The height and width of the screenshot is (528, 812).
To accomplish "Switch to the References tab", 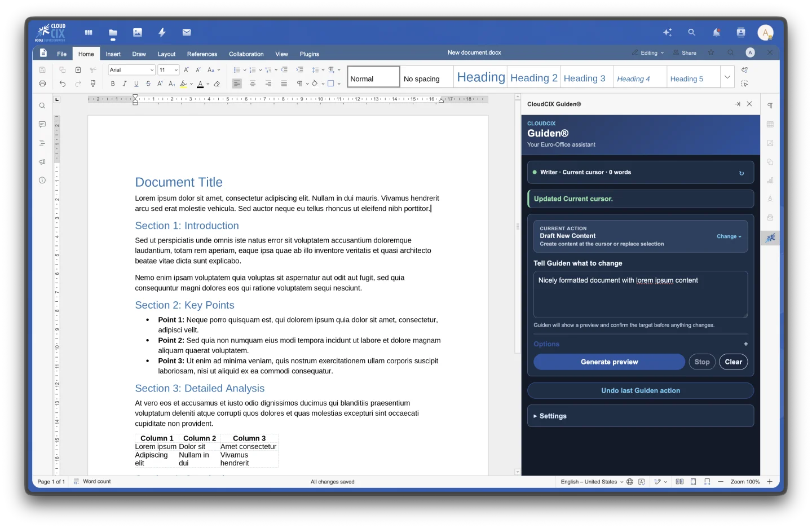I will 202,54.
